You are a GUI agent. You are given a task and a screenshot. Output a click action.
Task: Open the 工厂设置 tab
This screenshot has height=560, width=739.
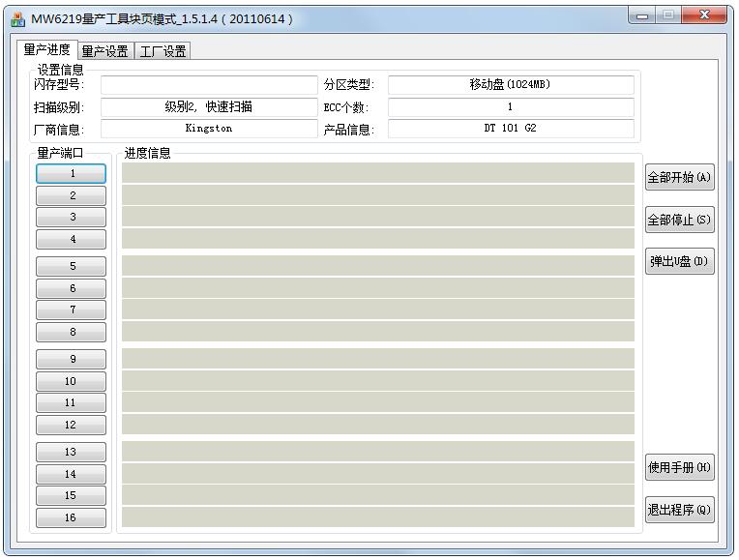point(163,51)
